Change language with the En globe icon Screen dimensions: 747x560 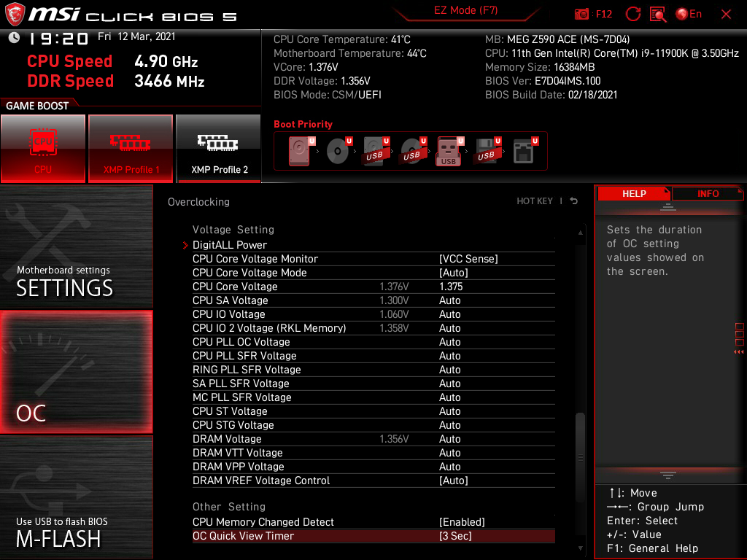pos(689,15)
